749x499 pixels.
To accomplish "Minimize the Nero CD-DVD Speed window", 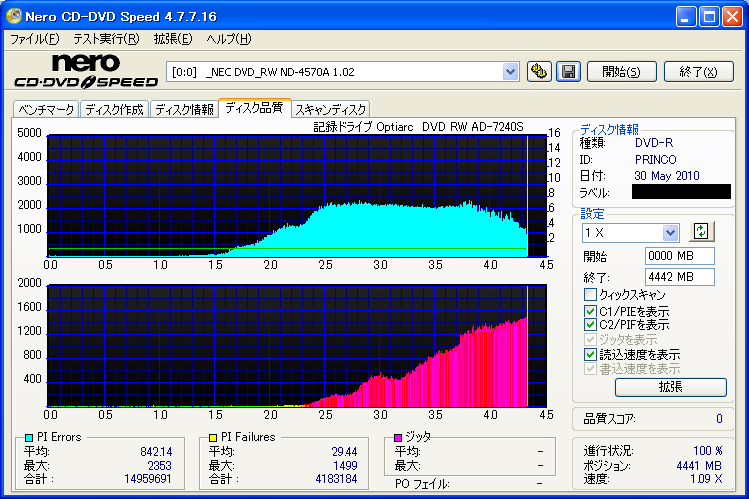I will (686, 17).
